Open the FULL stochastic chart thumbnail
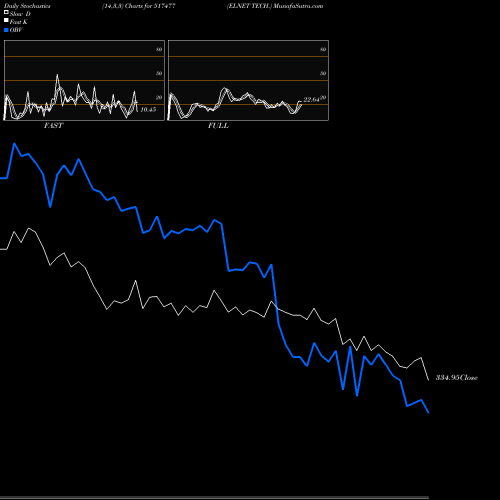The width and height of the screenshot is (500, 500). coord(248,80)
